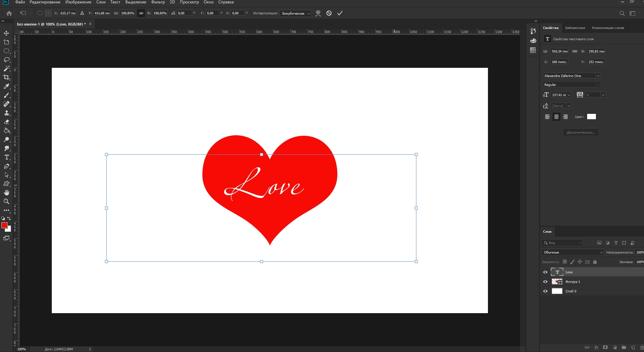Select the Crop tool
644x352 pixels.
pyautogui.click(x=6, y=77)
